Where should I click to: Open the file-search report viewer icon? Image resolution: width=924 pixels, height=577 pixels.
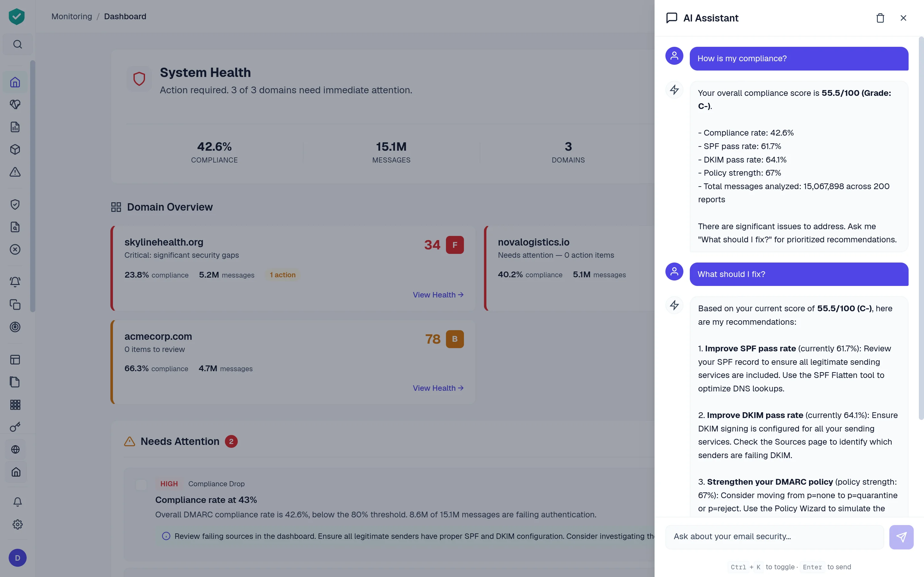coord(15,227)
